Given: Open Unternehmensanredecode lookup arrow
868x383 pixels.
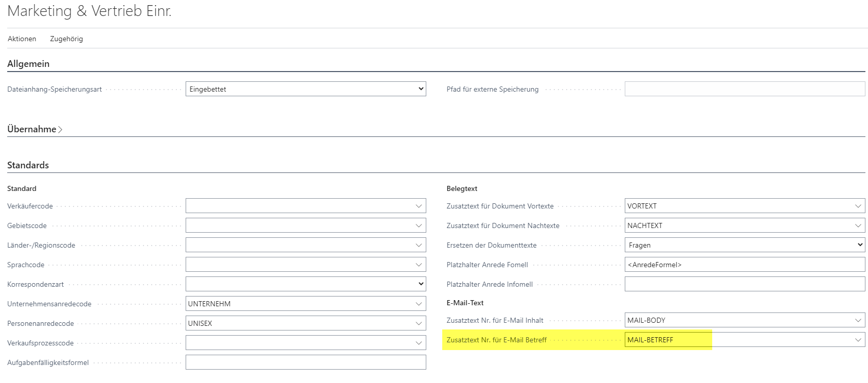Looking at the screenshot, I should tap(419, 304).
